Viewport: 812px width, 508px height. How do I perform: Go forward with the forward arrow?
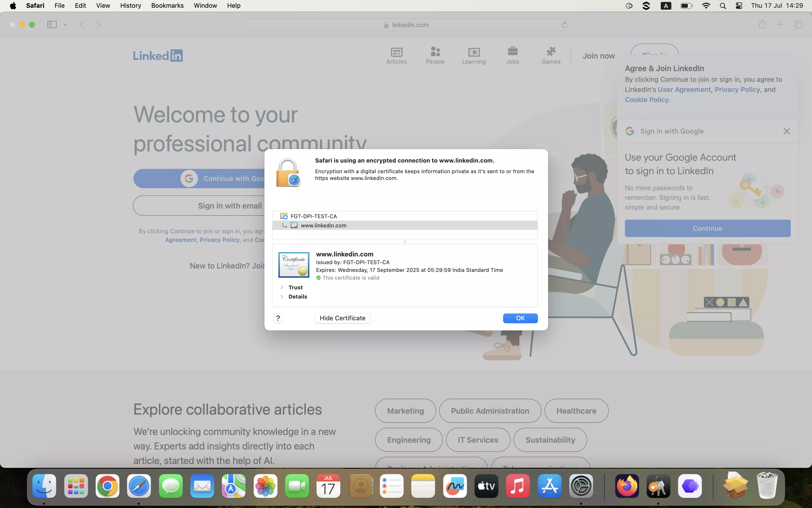[99, 24]
